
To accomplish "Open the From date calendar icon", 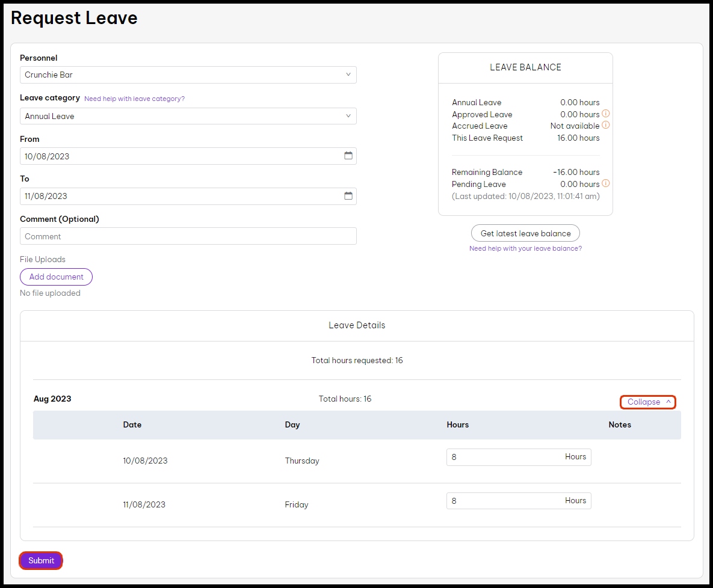I will point(348,156).
